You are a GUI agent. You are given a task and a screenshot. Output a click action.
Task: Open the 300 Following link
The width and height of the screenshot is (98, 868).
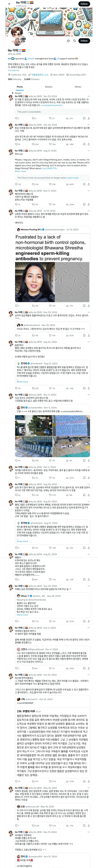15,79
